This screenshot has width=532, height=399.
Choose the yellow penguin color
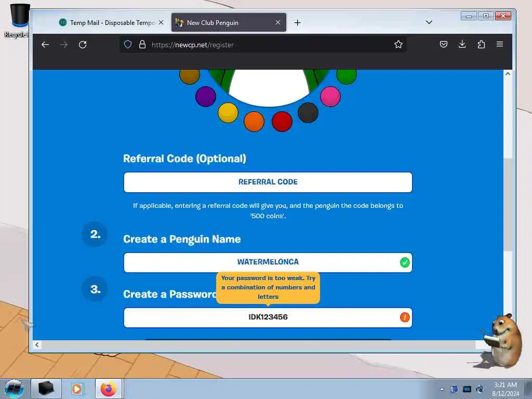pos(228,113)
